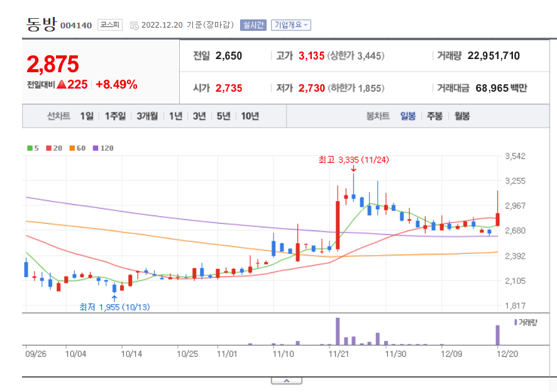Click the purple 120-day moving average swatch

pyautogui.click(x=96, y=148)
